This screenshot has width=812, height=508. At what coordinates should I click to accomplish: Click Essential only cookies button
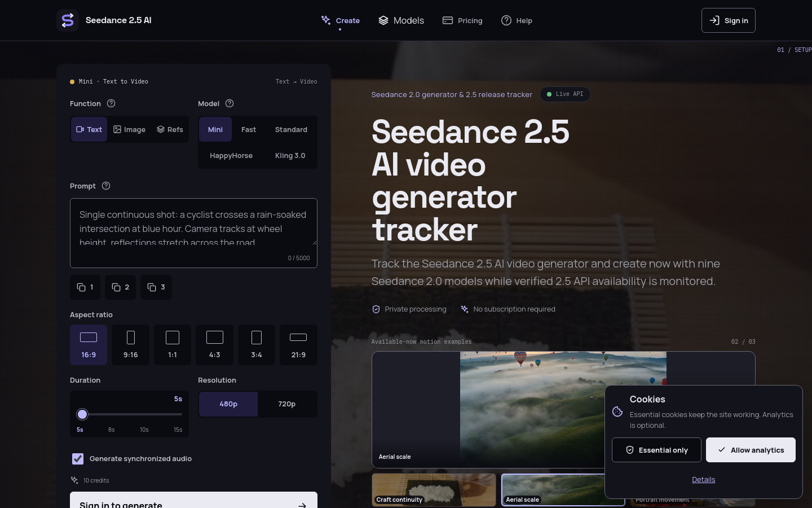click(x=656, y=450)
